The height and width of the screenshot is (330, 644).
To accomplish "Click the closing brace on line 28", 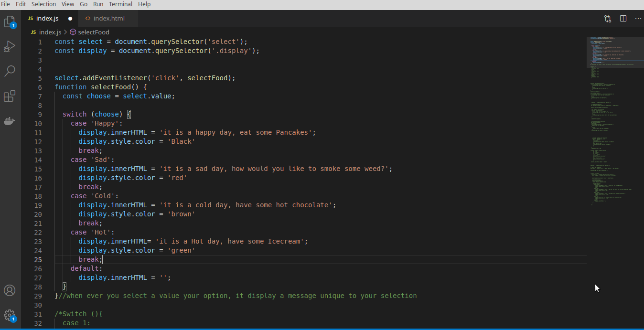I will [64, 287].
